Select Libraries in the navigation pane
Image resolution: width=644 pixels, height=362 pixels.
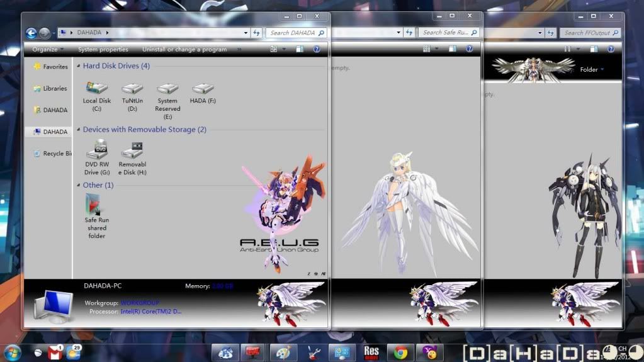click(55, 89)
